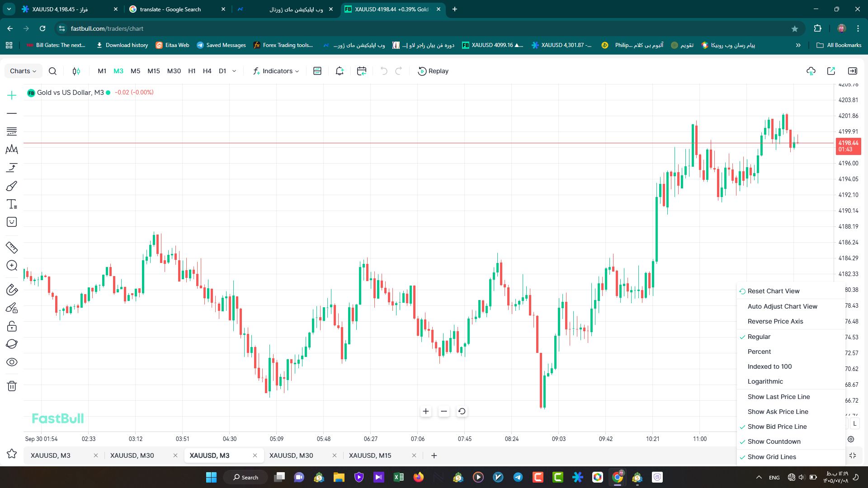Click the trash delete drawings icon
Screen dimensions: 868x488
12,386
